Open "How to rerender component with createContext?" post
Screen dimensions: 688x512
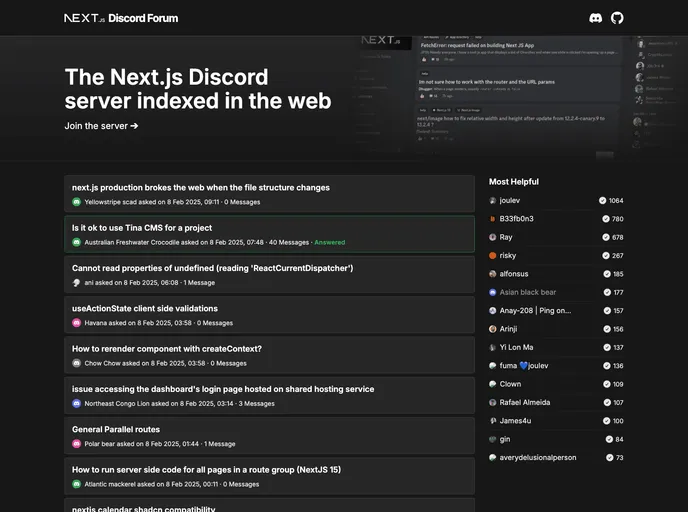click(x=167, y=349)
